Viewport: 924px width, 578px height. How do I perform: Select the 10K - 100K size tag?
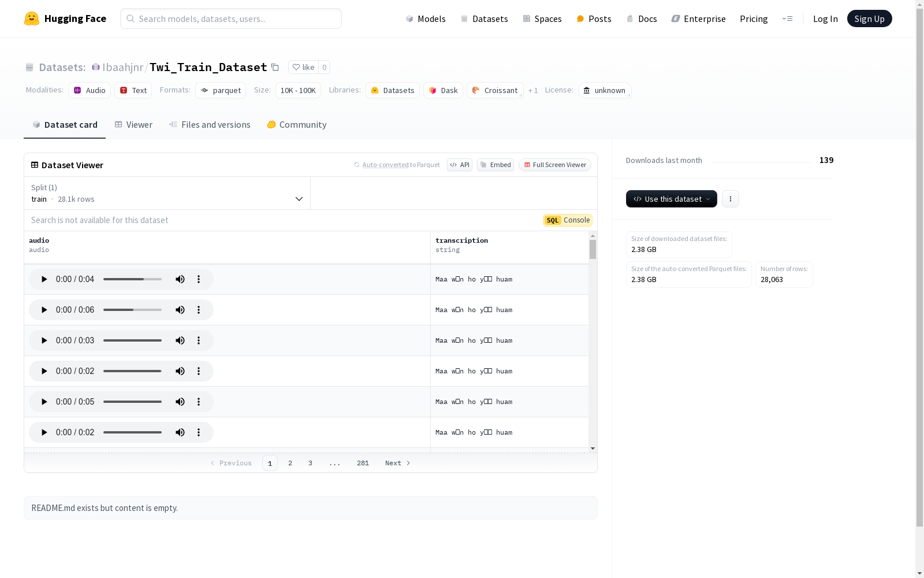pyautogui.click(x=298, y=90)
